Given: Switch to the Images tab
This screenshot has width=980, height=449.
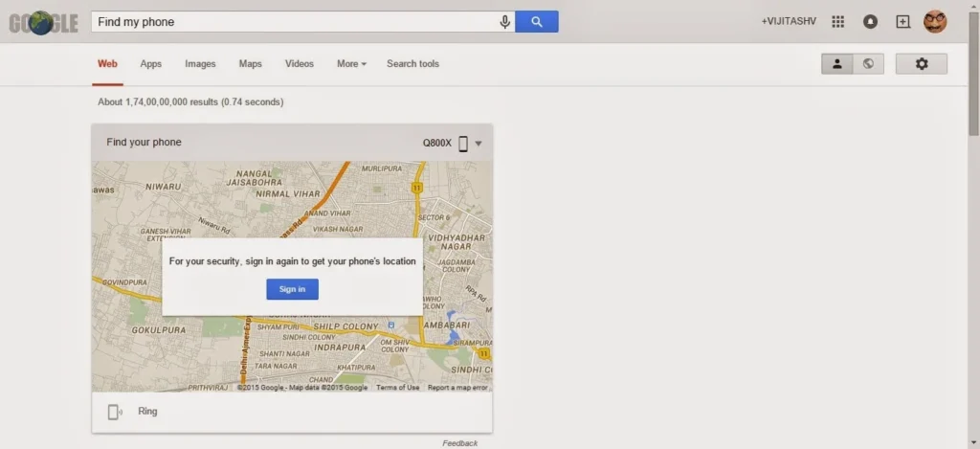Looking at the screenshot, I should 200,64.
